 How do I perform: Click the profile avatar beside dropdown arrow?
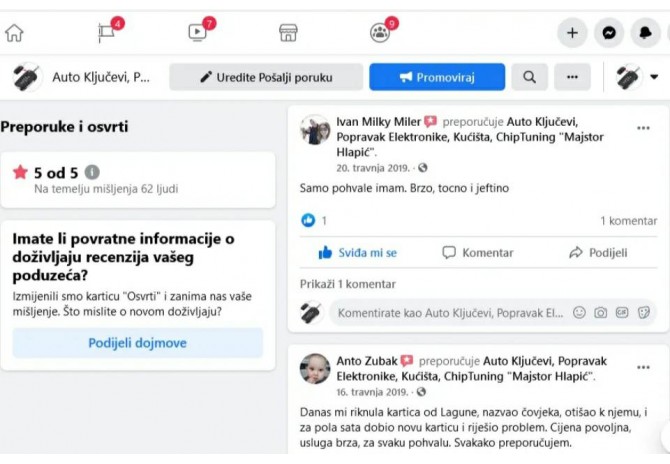[x=629, y=77]
